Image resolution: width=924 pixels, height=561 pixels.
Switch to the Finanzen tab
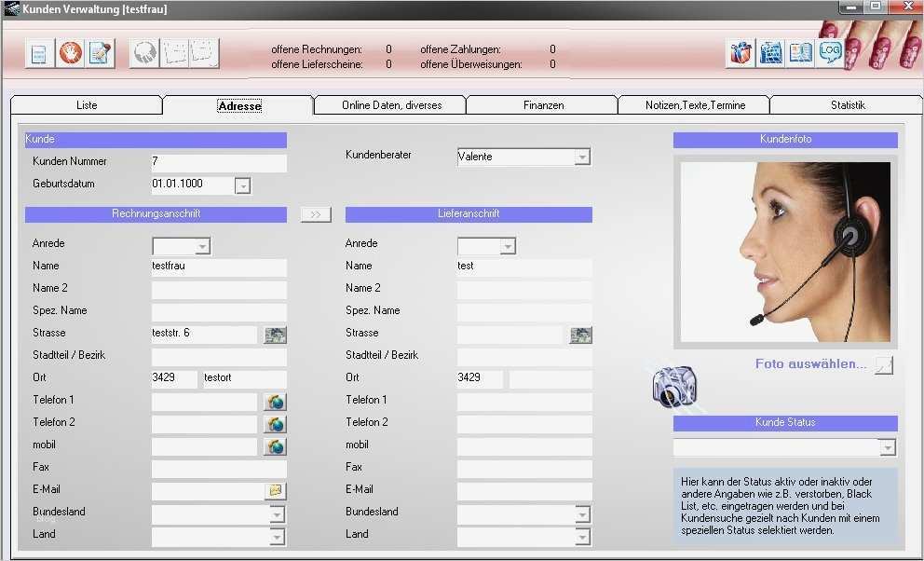pos(542,105)
